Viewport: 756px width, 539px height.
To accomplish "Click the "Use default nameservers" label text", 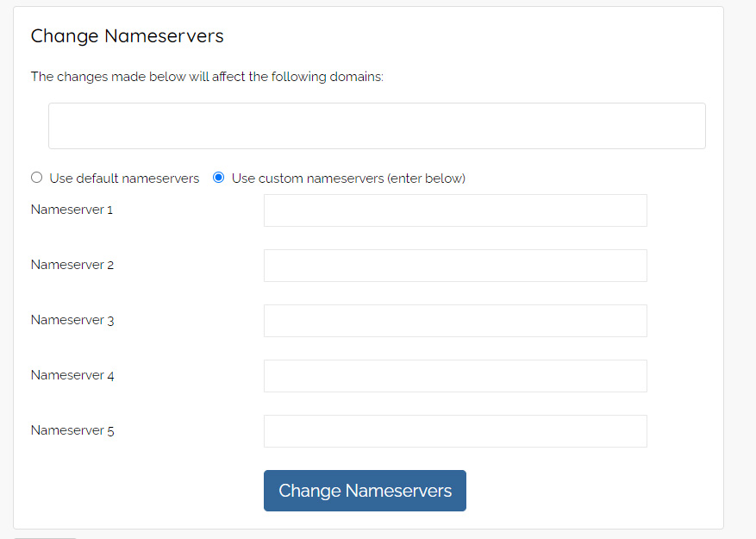I will (x=124, y=179).
